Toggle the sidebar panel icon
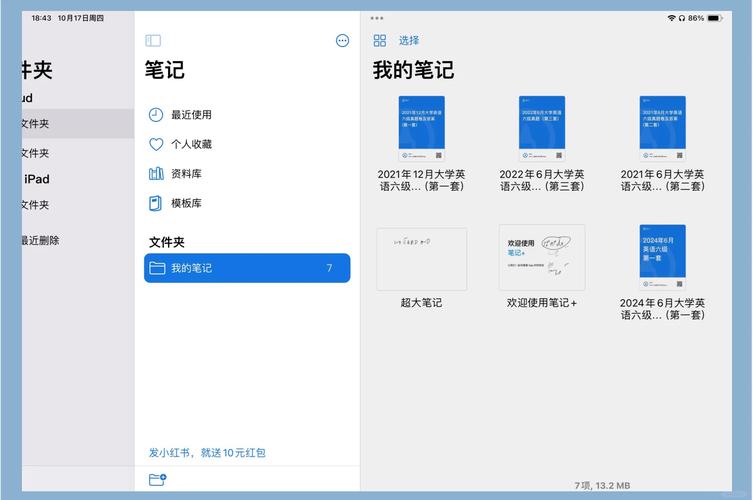The height and width of the screenshot is (500, 753). 153,40
